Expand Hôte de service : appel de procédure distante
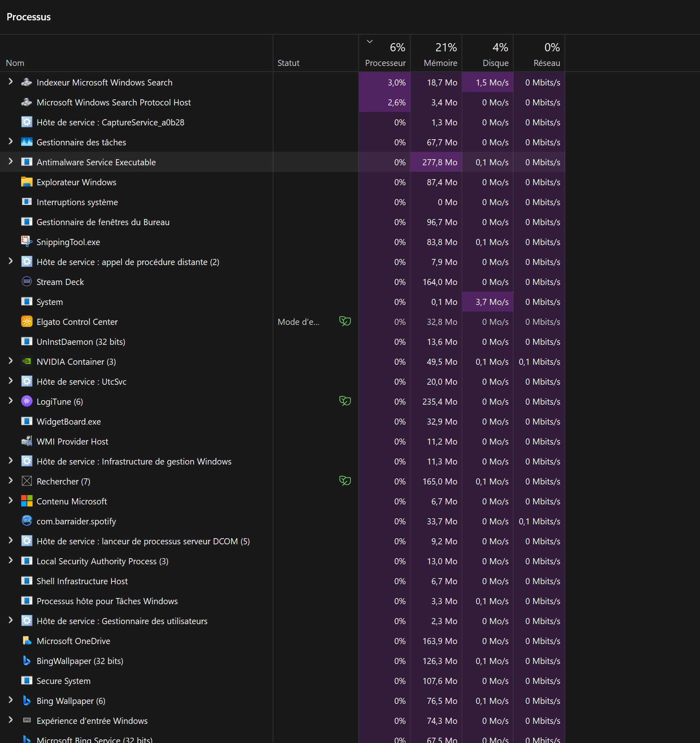The width and height of the screenshot is (700, 743). (11, 261)
